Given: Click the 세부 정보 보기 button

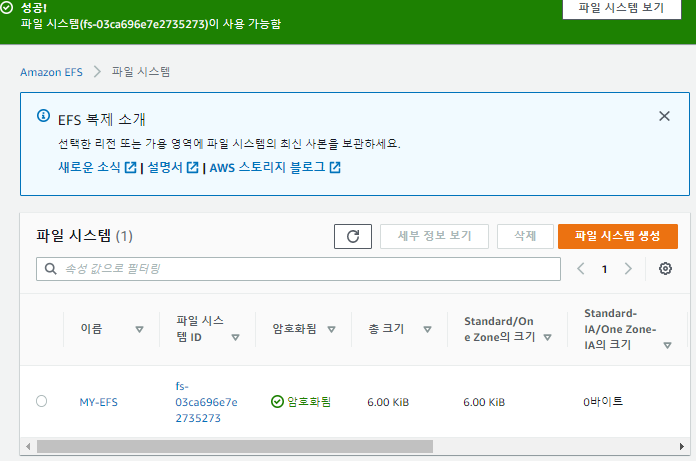Looking at the screenshot, I should click(434, 236).
